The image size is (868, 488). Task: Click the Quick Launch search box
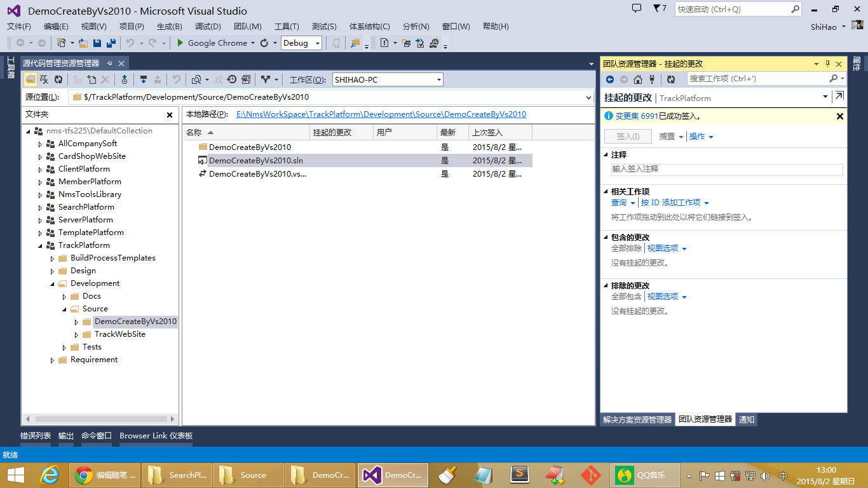point(732,10)
